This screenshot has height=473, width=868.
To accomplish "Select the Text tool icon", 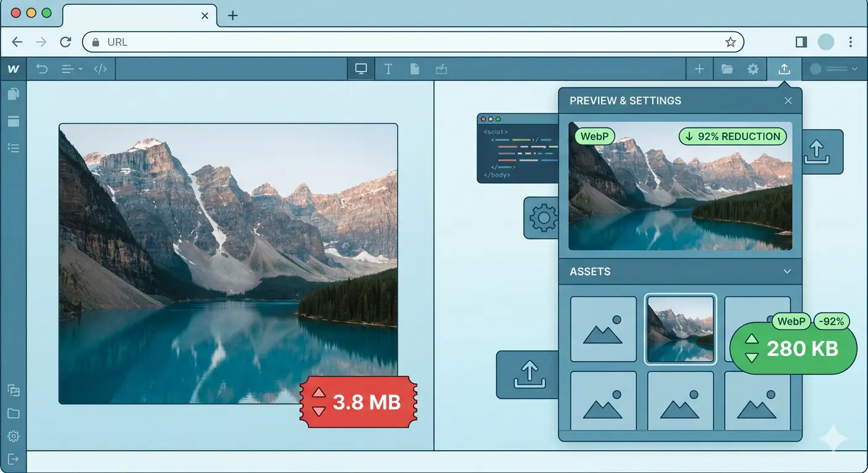I will pos(388,69).
